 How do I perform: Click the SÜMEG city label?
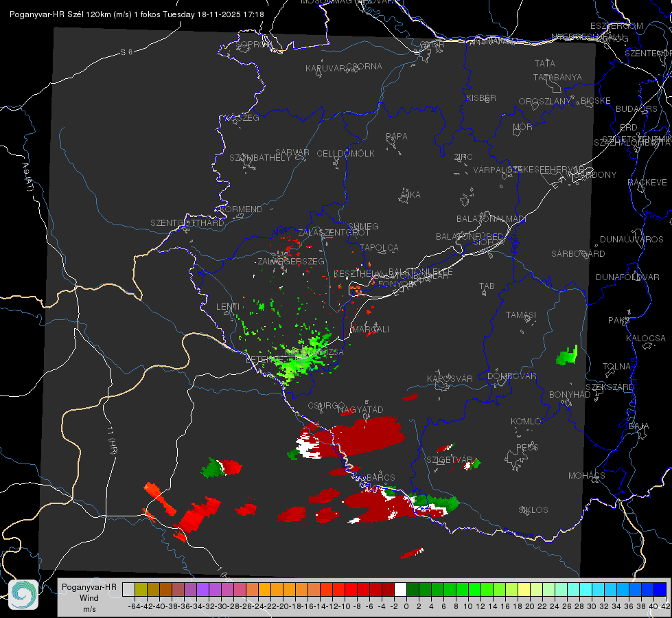pyautogui.click(x=363, y=226)
